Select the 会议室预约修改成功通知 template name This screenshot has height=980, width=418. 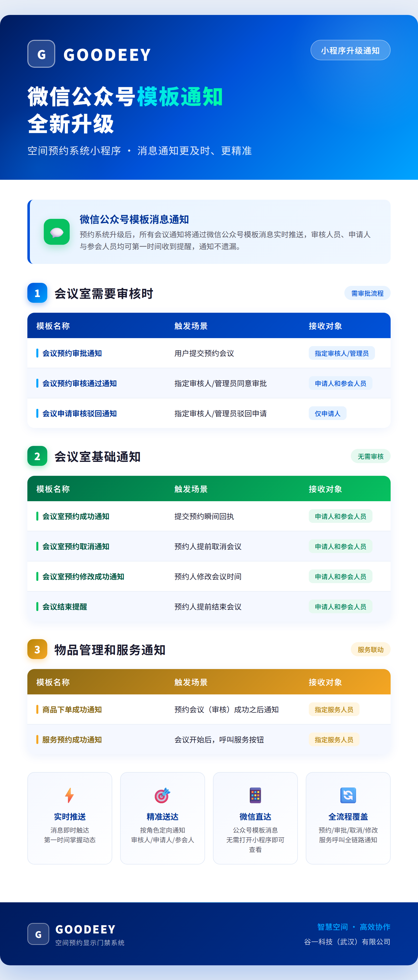[83, 576]
